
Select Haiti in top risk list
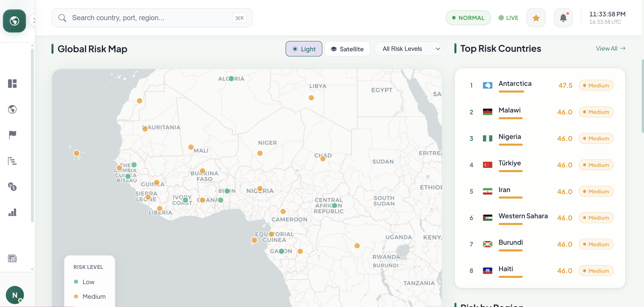(540, 270)
